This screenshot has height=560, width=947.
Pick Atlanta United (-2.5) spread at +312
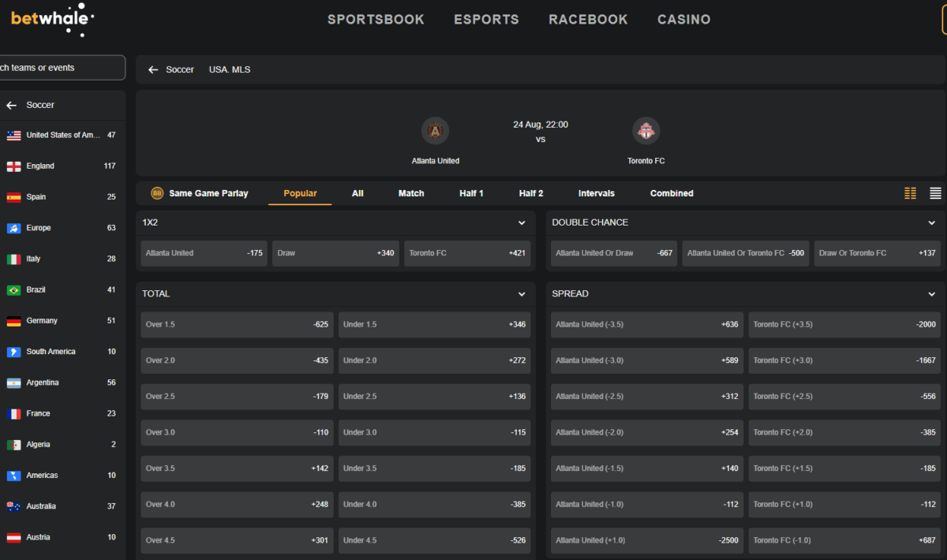pyautogui.click(x=647, y=397)
